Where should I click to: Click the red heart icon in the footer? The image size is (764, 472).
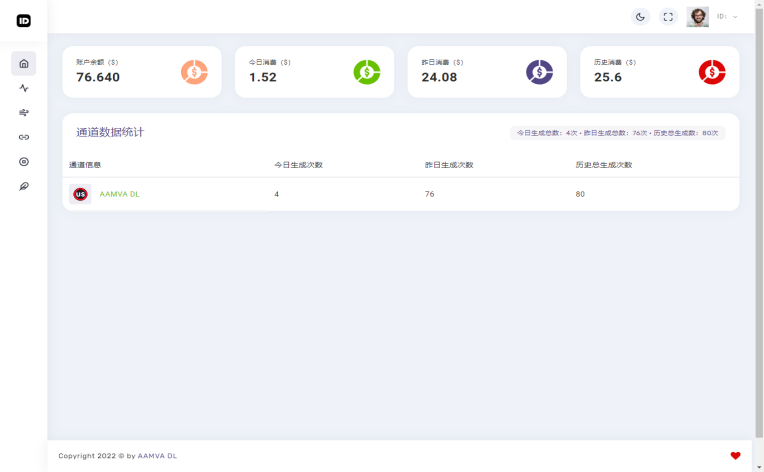[x=735, y=456]
